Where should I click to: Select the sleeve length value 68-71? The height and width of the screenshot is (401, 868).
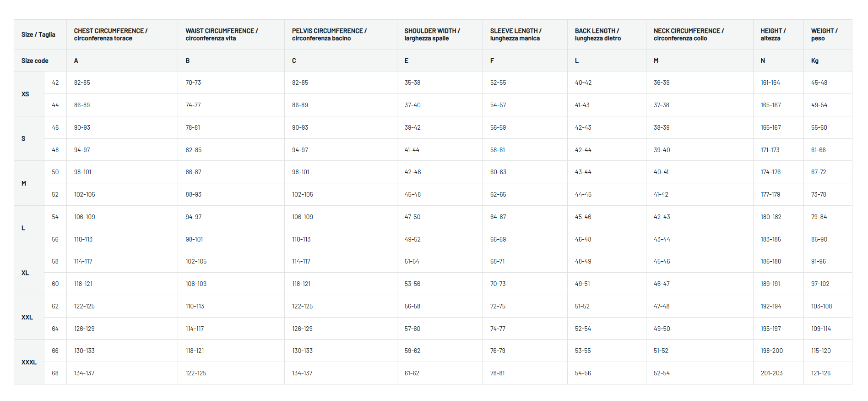(497, 261)
